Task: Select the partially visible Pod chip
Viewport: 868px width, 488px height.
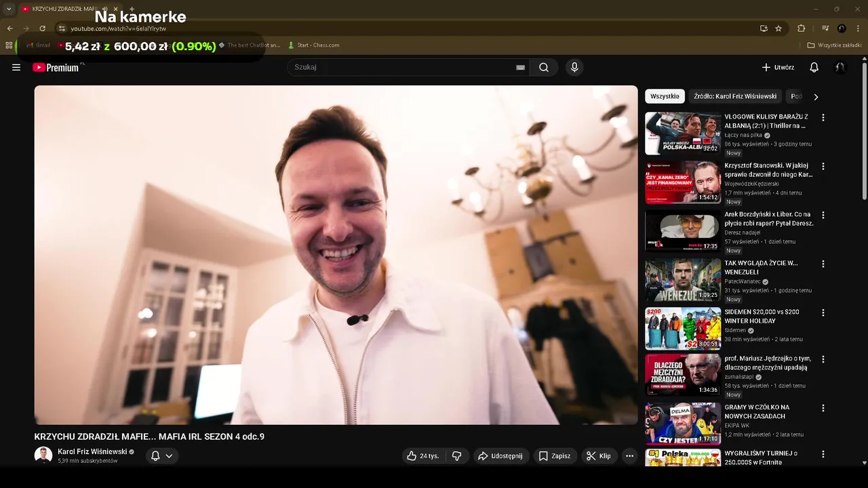Action: pos(795,96)
